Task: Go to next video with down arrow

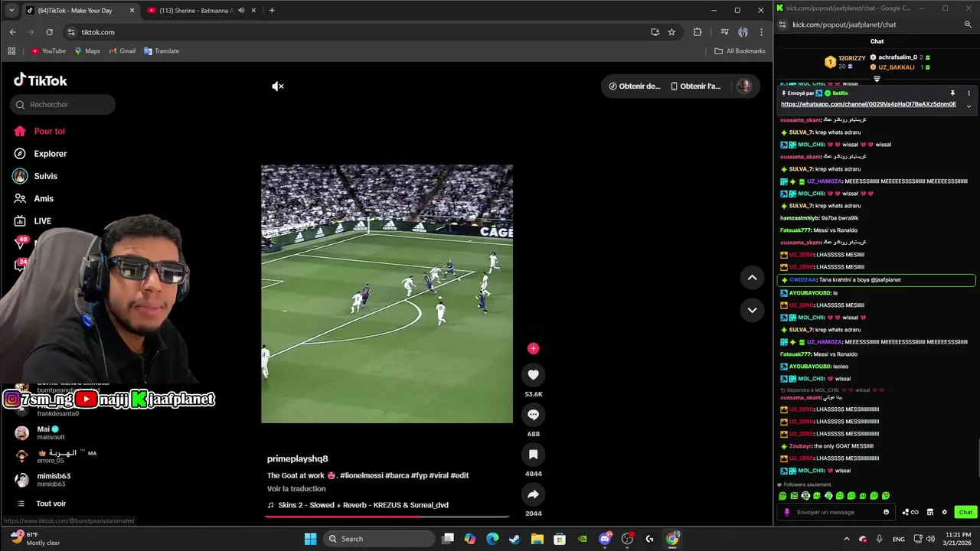Action: click(752, 310)
